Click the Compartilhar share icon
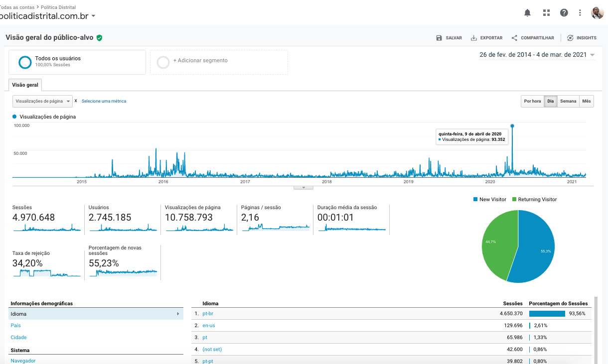 (x=514, y=38)
